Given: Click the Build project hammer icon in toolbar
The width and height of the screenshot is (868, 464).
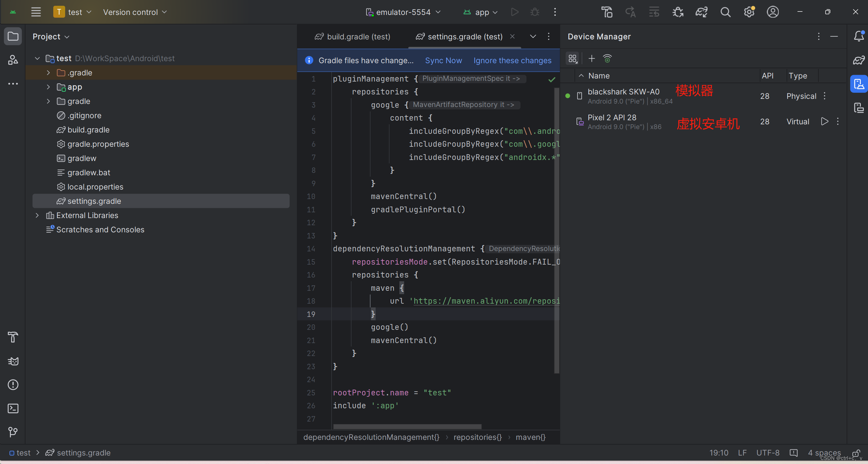Looking at the screenshot, I should (607, 12).
